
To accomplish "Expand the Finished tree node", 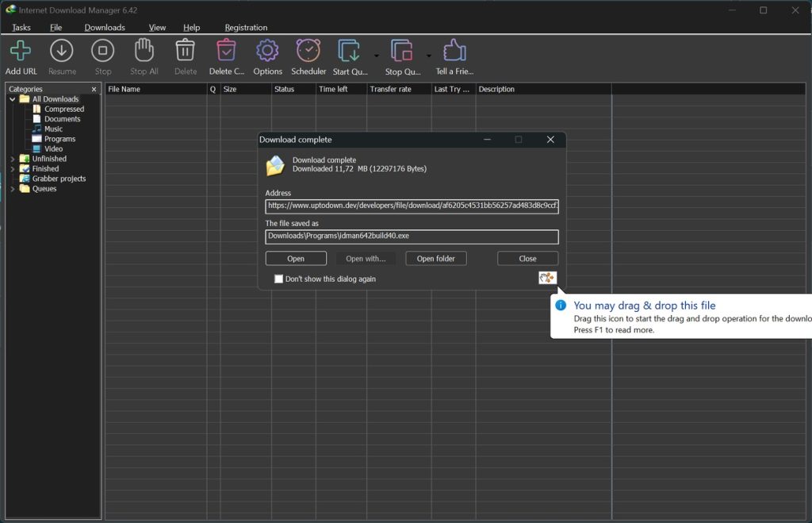I will point(13,168).
